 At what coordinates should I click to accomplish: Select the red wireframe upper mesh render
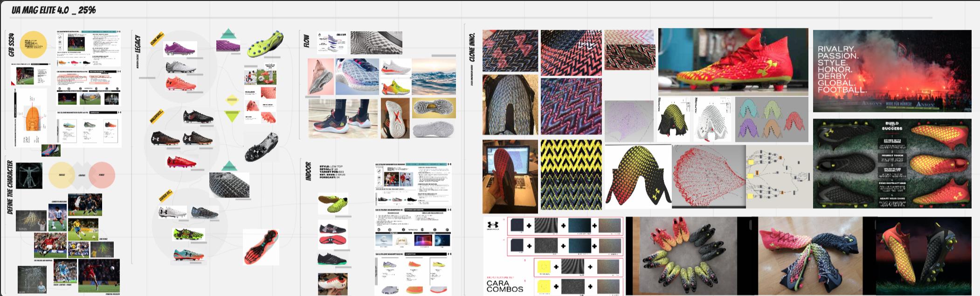pos(708,176)
